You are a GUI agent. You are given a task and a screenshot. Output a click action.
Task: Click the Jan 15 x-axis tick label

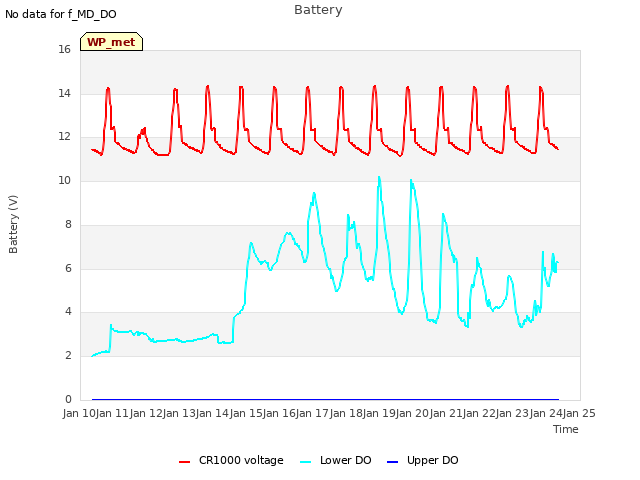(x=246, y=413)
